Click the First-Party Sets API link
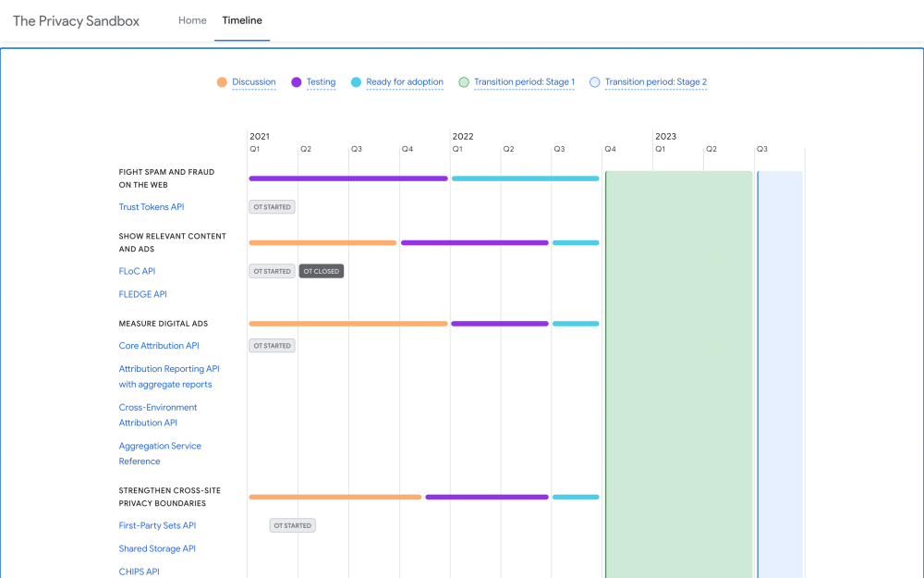 [157, 525]
